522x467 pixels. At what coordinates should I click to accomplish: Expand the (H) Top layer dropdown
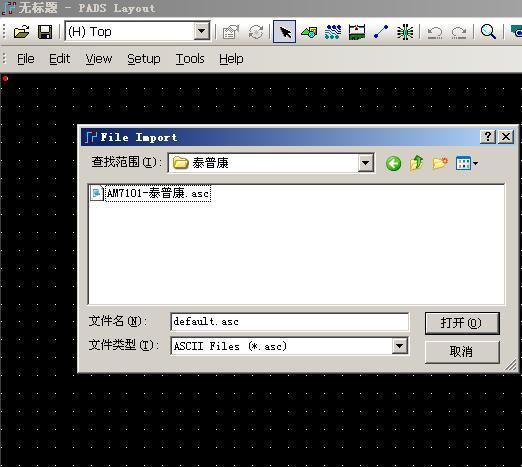(x=202, y=32)
